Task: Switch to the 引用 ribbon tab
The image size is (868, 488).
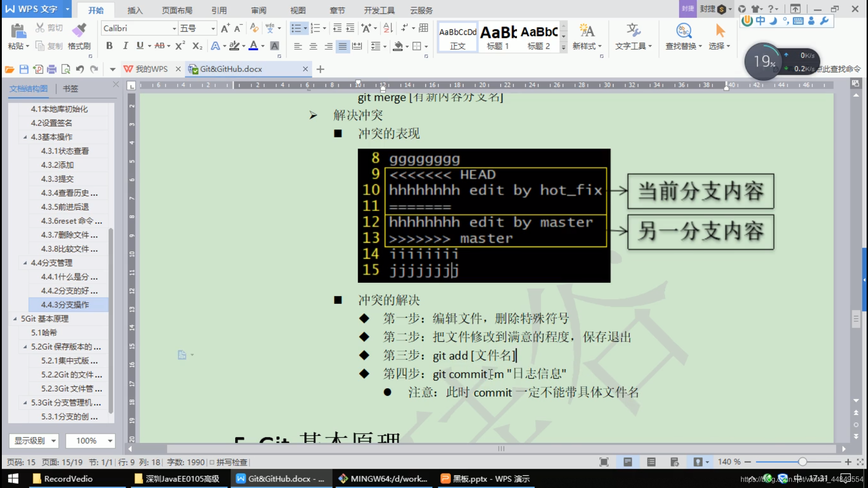Action: 219,10
